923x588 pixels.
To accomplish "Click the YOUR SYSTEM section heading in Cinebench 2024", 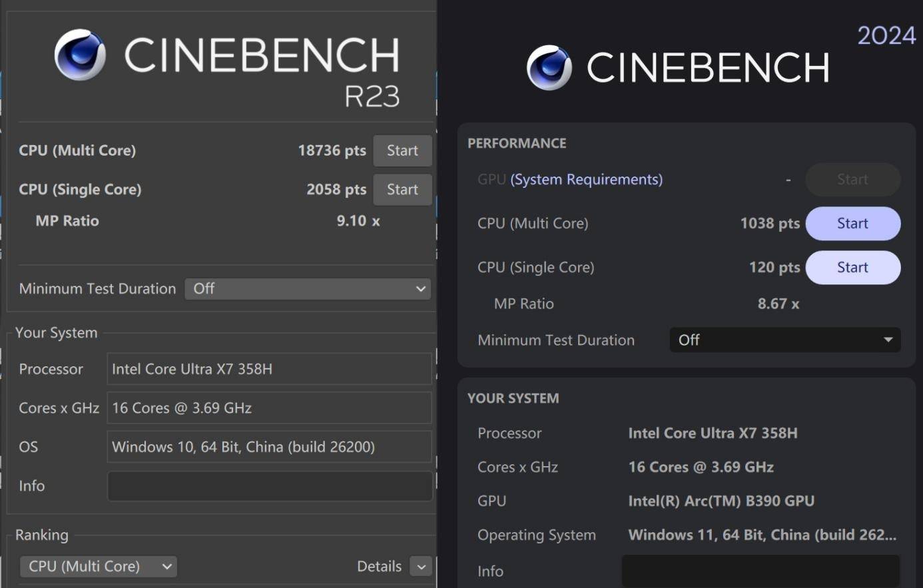I will [513, 398].
